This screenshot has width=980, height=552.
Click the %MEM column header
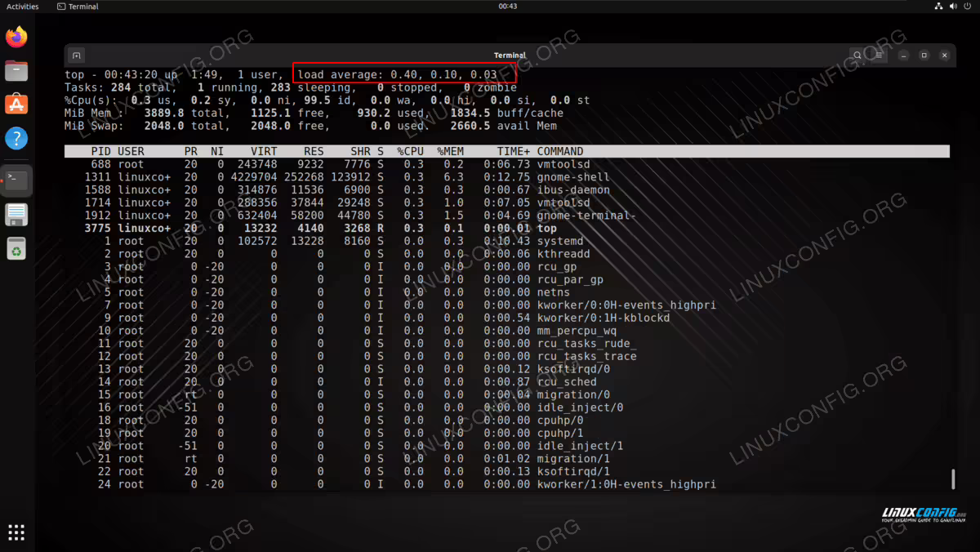pos(450,151)
